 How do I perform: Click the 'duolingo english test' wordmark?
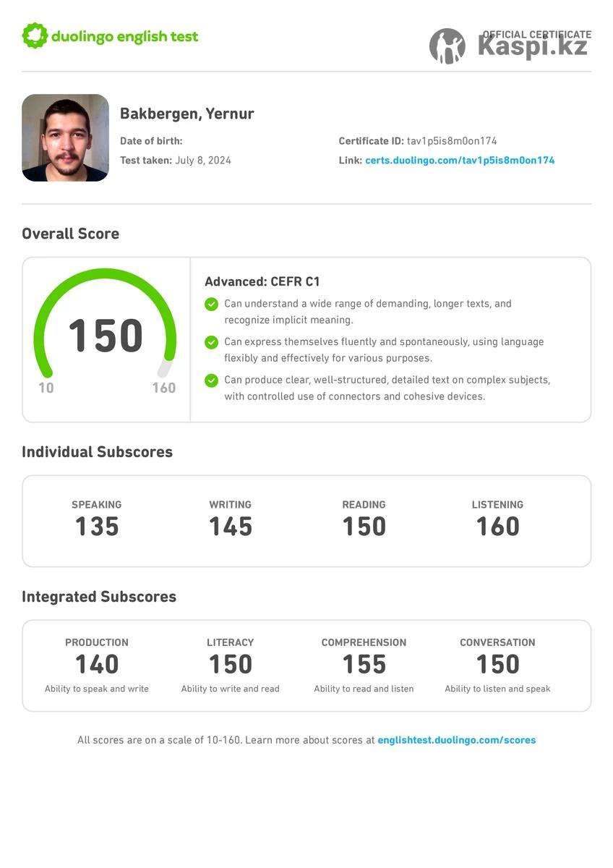coord(124,37)
